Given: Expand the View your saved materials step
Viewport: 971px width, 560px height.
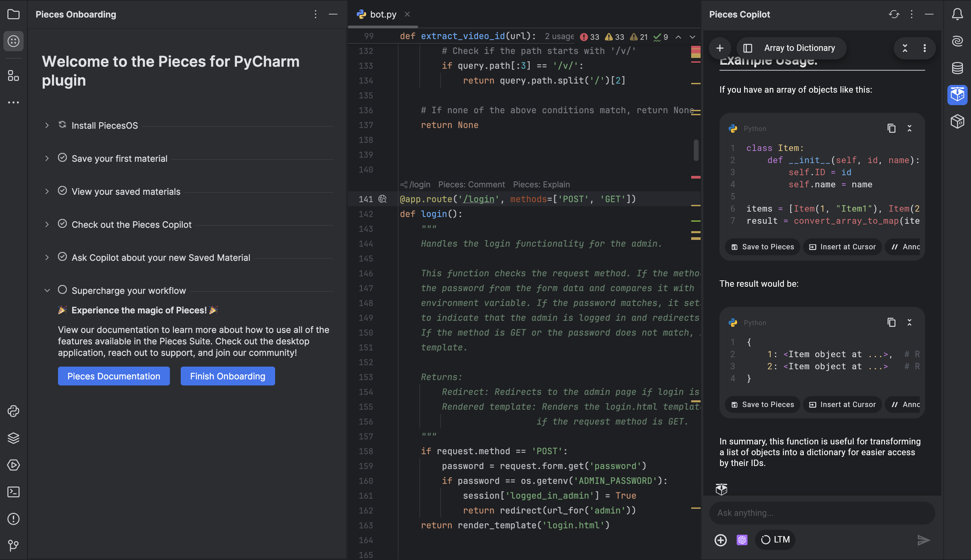Looking at the screenshot, I should tap(47, 191).
